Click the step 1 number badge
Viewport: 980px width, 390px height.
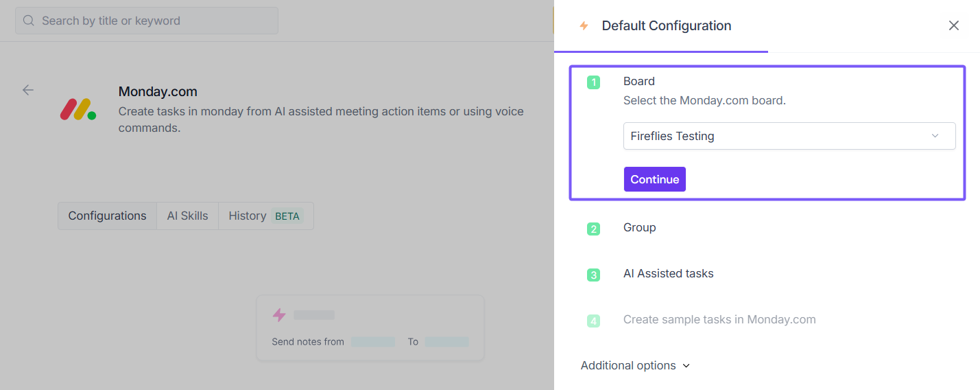point(593,82)
